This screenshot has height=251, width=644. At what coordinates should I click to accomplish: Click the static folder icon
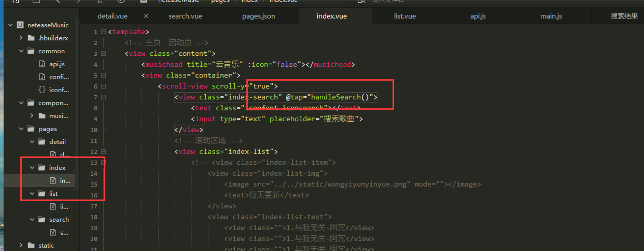pos(31,245)
